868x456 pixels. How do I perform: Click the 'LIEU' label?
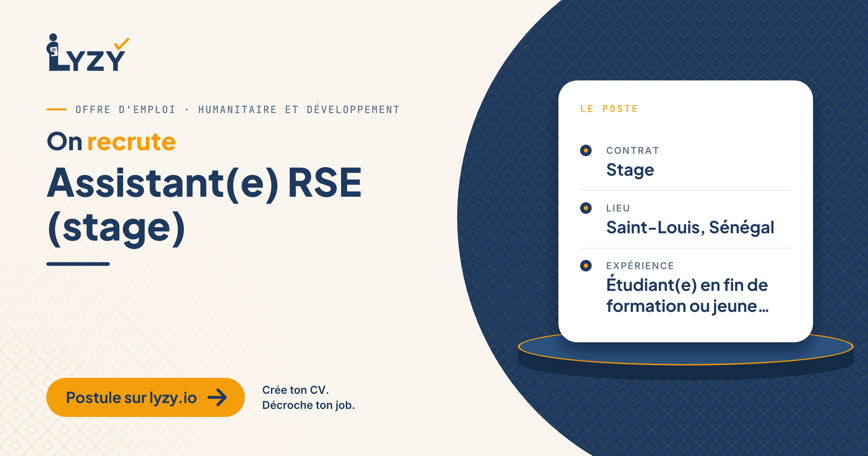618,208
